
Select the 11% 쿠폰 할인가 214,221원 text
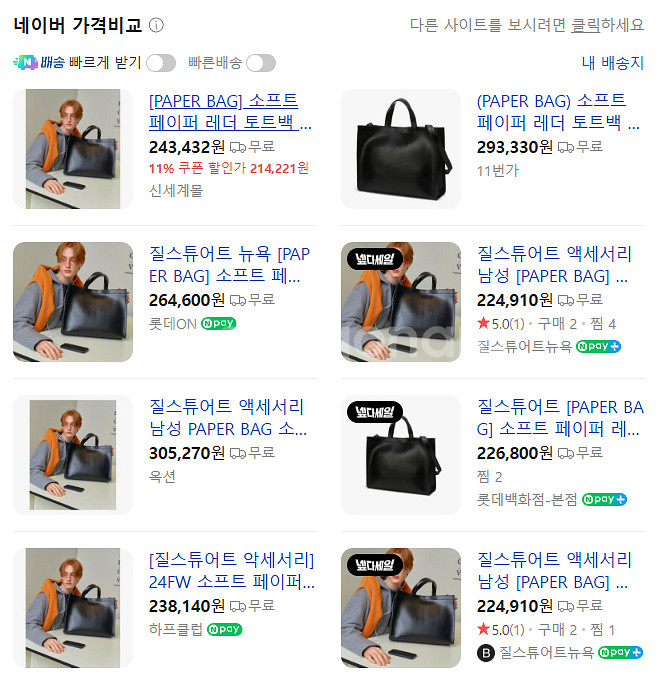pos(229,168)
